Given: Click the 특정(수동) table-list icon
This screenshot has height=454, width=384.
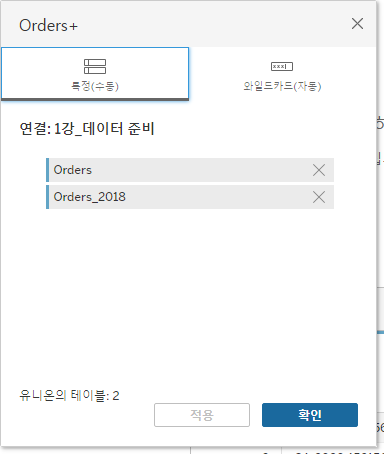Looking at the screenshot, I should click(x=95, y=66).
